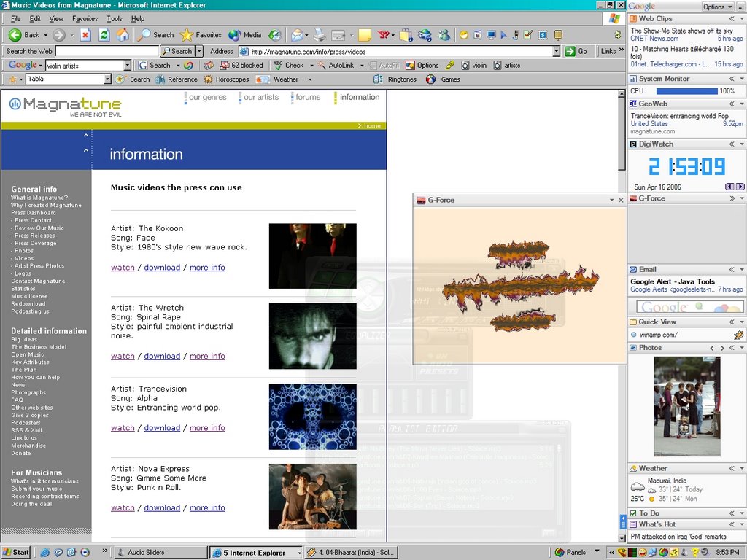Open History with the green clock icon

click(x=275, y=35)
